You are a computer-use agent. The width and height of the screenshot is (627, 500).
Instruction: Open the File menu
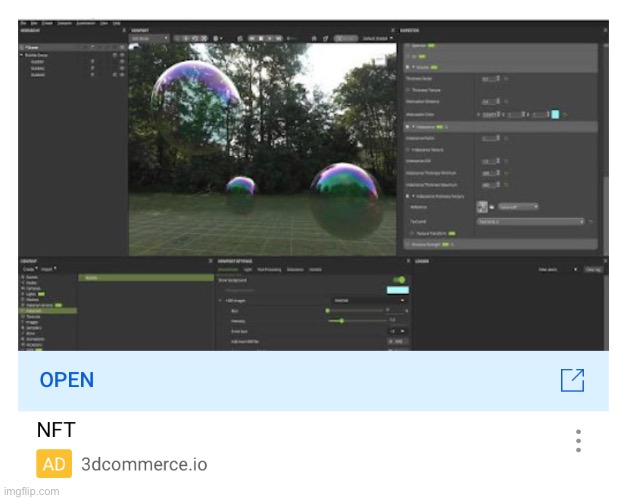click(22, 21)
